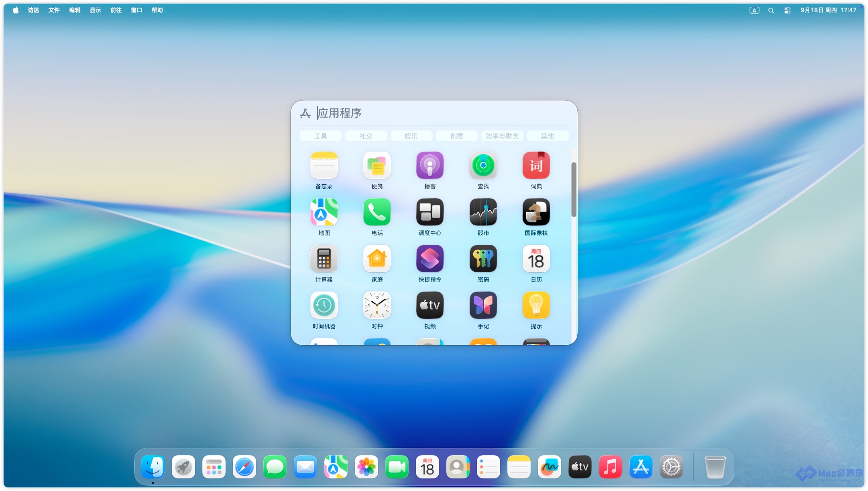Click the date and time 17:47

pos(828,10)
